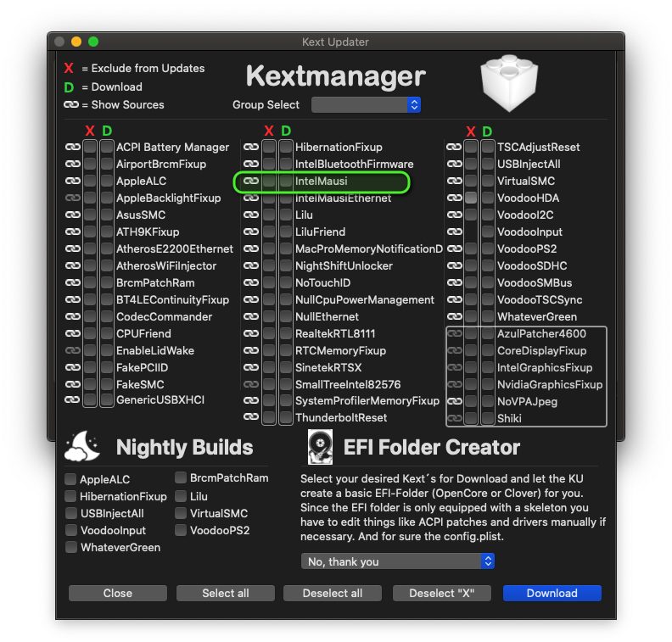Viewport: 672px width, 642px height.
Task: Click the blue Download button
Action: pos(552,593)
